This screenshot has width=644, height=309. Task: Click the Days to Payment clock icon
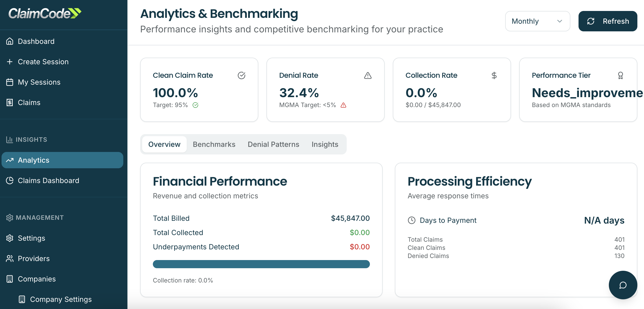(x=412, y=220)
